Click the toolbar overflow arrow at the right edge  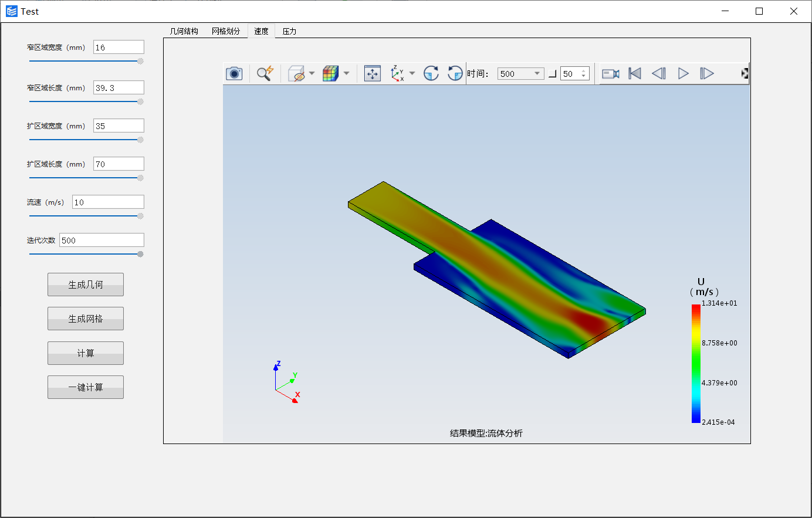pos(745,73)
